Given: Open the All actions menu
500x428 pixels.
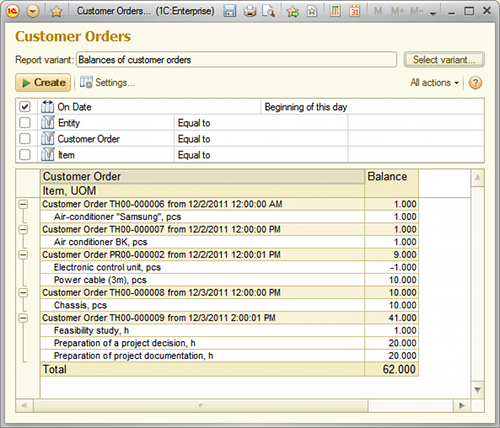Looking at the screenshot, I should coord(435,83).
